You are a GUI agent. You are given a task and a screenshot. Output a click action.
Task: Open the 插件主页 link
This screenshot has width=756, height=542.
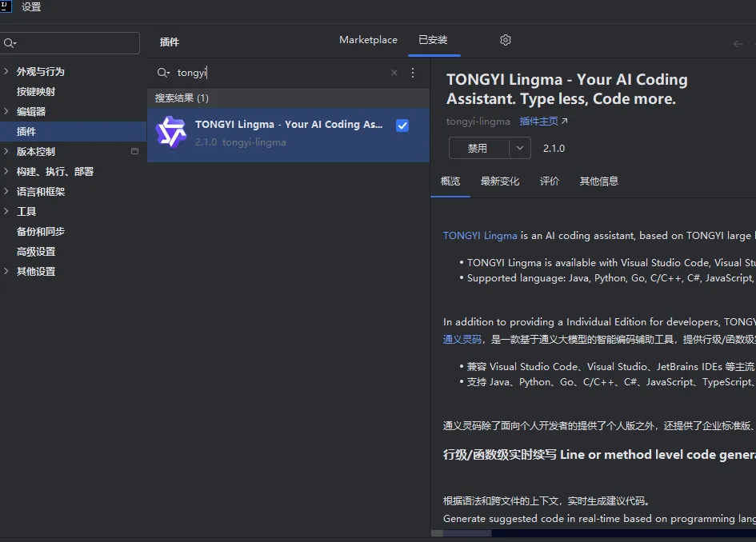[x=543, y=122]
